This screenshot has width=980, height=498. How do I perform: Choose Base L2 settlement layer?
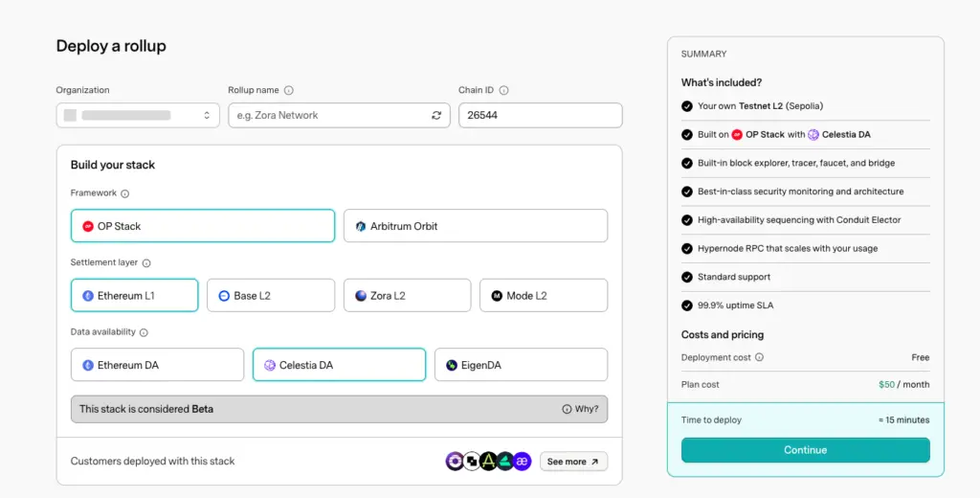pyautogui.click(x=271, y=295)
